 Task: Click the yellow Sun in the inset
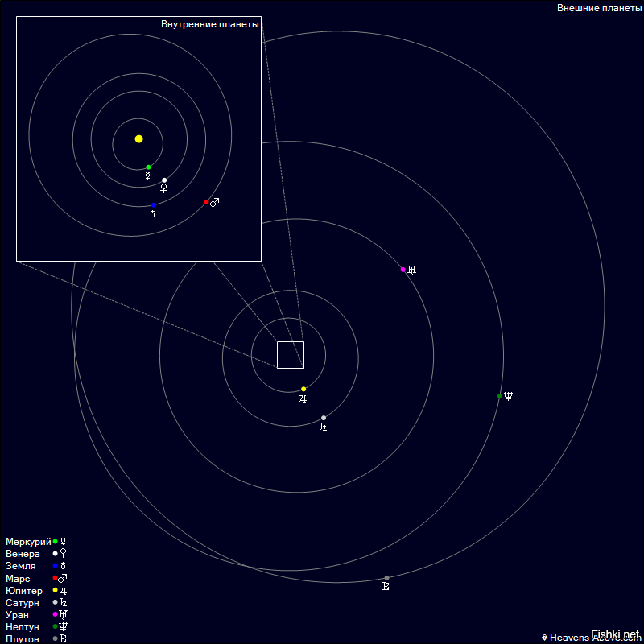coord(138,139)
